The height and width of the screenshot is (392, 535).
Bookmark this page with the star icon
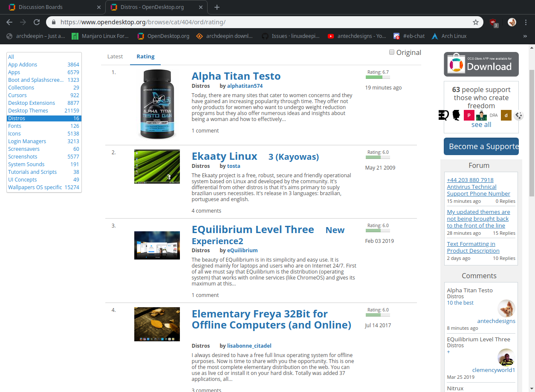pos(476,22)
